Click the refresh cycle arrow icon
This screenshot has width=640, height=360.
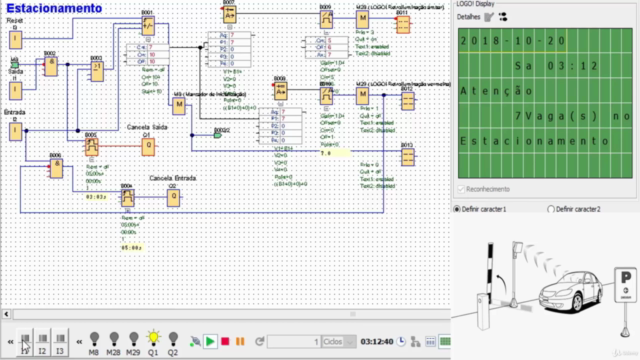click(x=259, y=341)
